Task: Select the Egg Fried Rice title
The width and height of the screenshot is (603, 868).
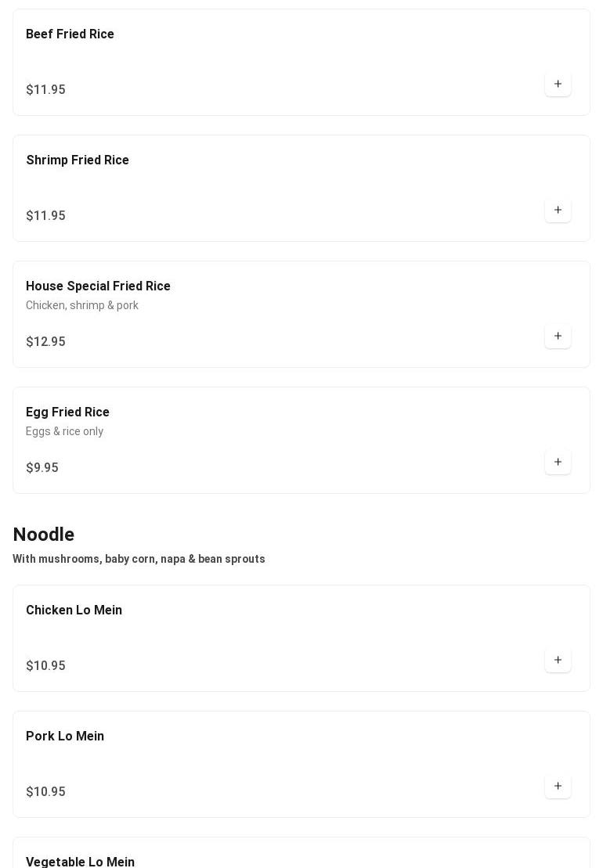Action: pyautogui.click(x=67, y=412)
